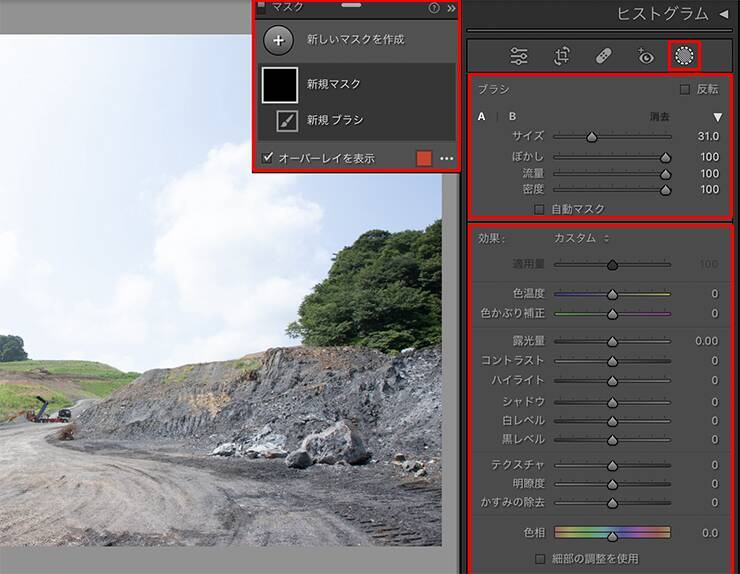Collapse the ヒストグラム panel triangle
The image size is (740, 574).
(x=723, y=13)
